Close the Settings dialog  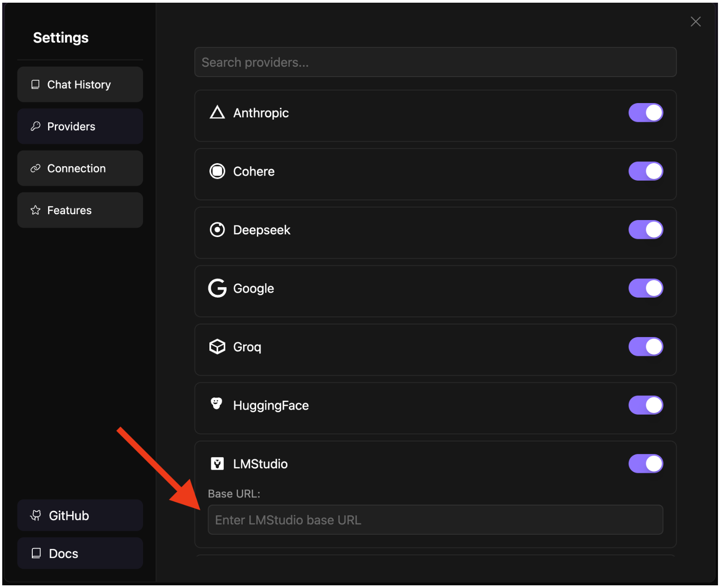point(696,22)
